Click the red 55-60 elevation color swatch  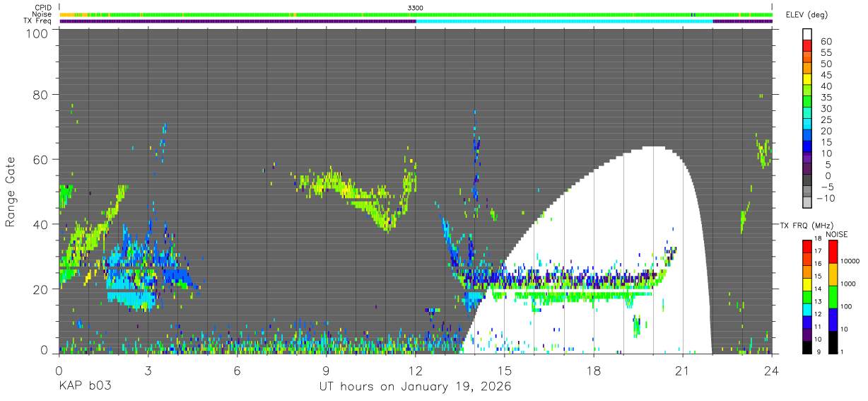(807, 47)
